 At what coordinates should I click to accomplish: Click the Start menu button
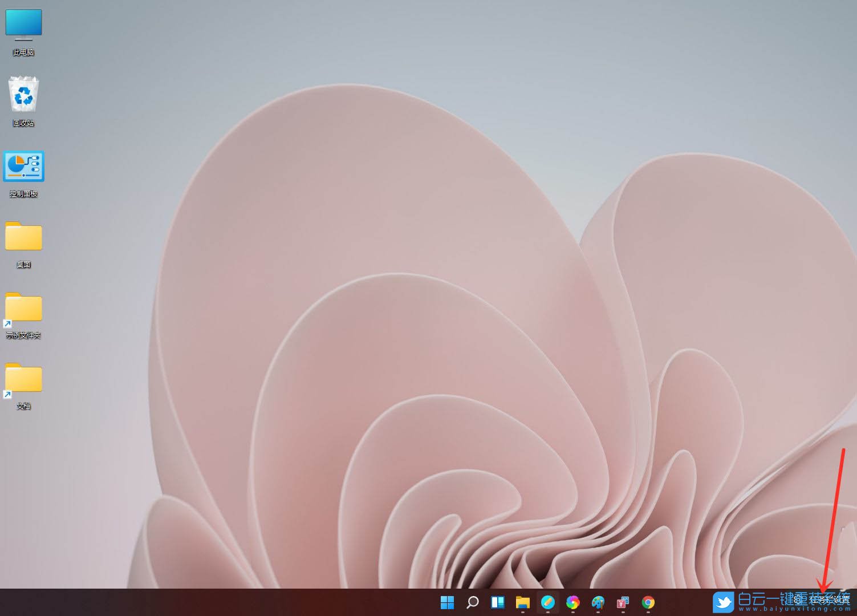tap(448, 602)
